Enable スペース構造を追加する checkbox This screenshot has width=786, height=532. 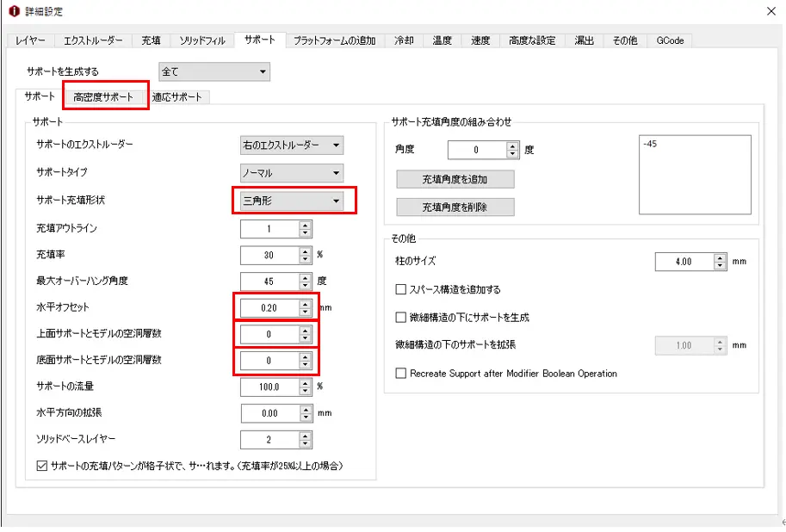[x=400, y=289]
